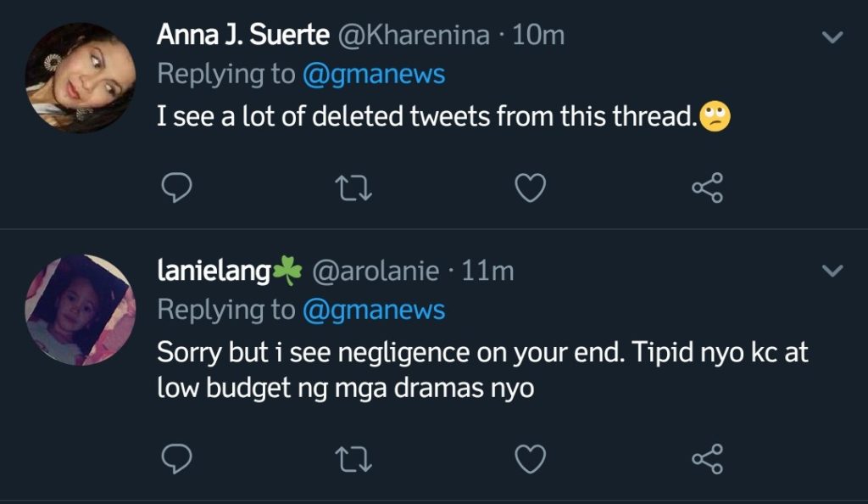
Task: View lanielang's profile picture
Action: [81, 310]
